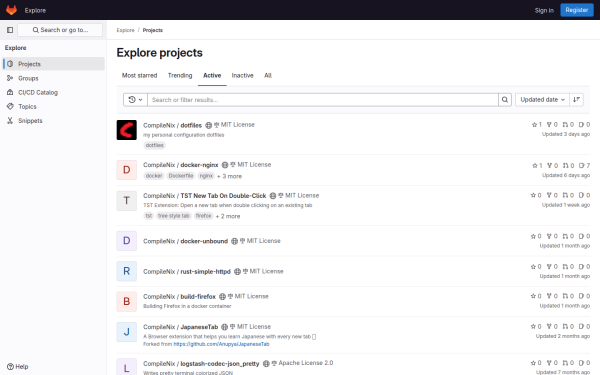Click the Sign in link

coord(544,10)
